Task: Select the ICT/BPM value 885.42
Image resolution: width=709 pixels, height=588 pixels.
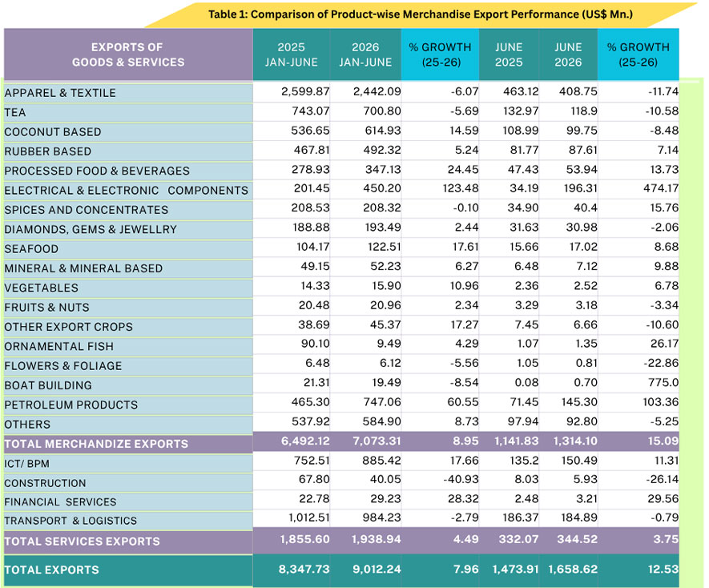Action: coord(381,461)
